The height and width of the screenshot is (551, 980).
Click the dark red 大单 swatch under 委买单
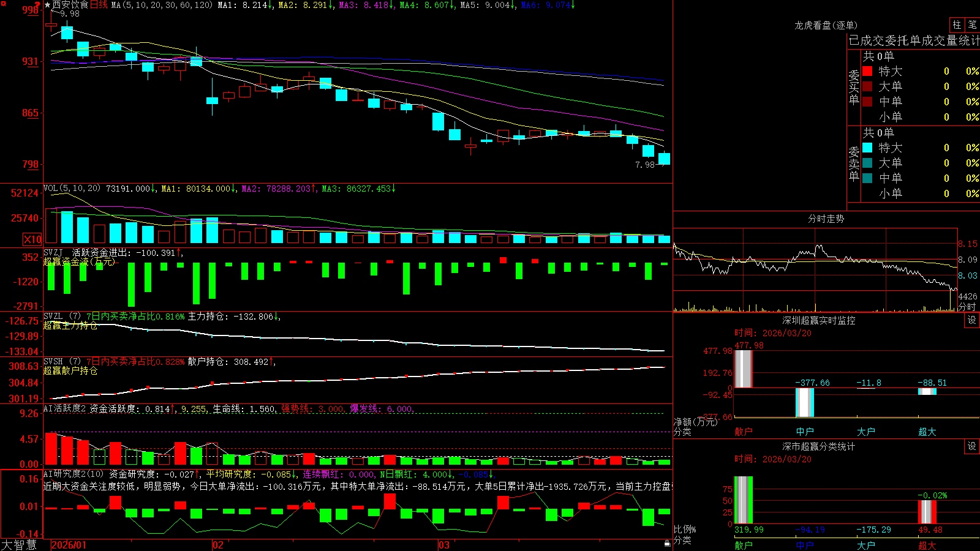pos(867,86)
